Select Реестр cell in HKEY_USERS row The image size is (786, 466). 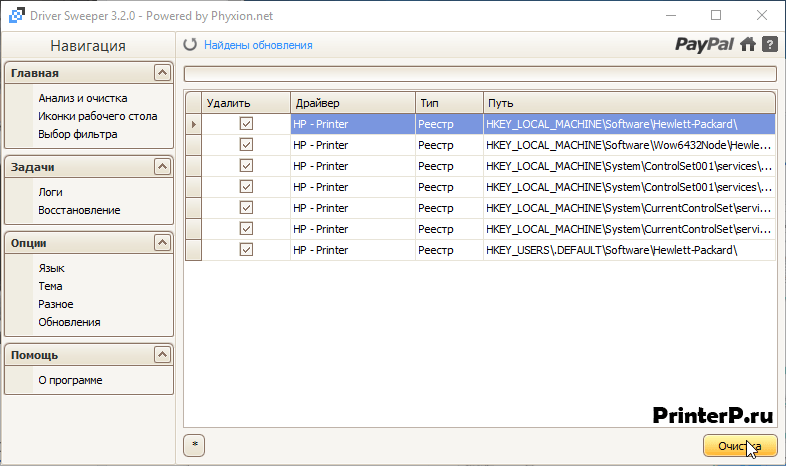point(449,250)
